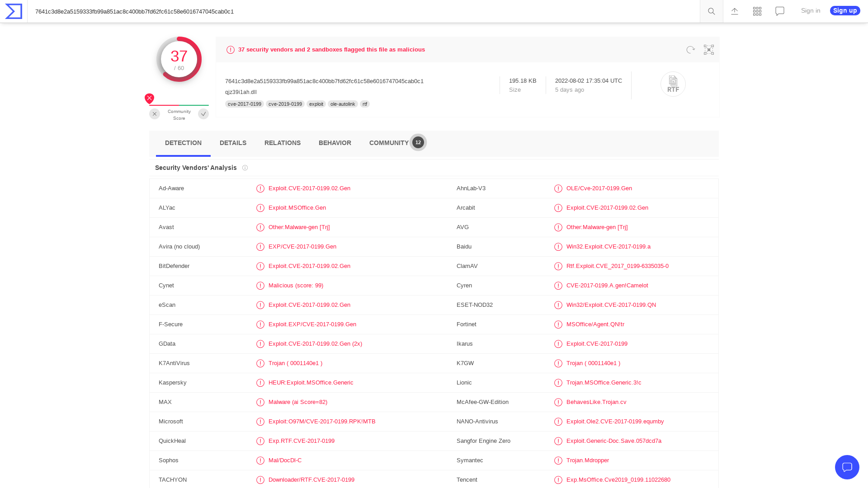View the COMMUNITY tab with 12 comments
This screenshot has height=488, width=868.
[389, 143]
